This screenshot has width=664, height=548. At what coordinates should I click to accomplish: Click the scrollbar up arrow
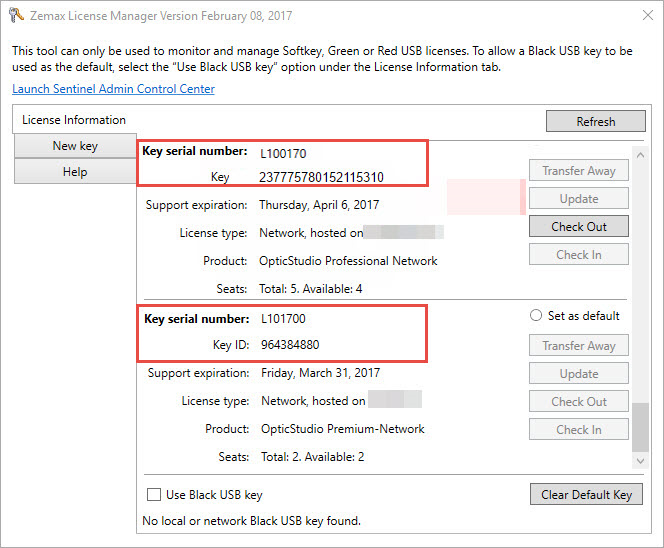(x=640, y=155)
